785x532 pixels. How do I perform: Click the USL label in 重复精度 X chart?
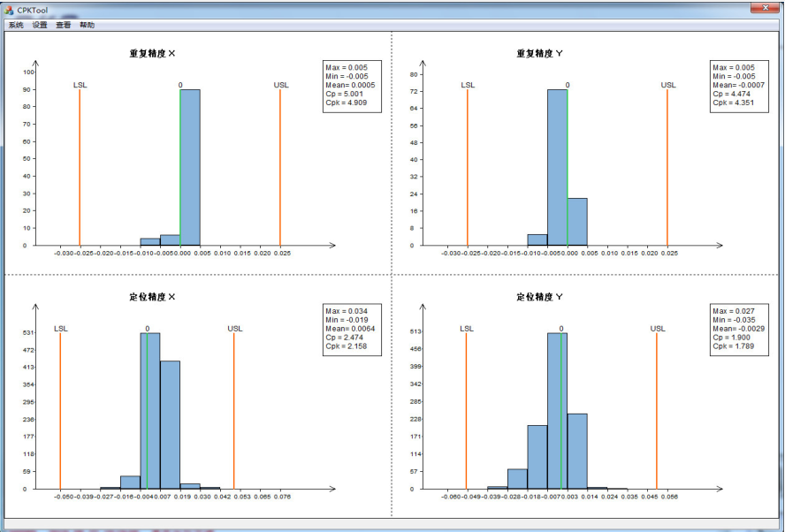[x=281, y=86]
